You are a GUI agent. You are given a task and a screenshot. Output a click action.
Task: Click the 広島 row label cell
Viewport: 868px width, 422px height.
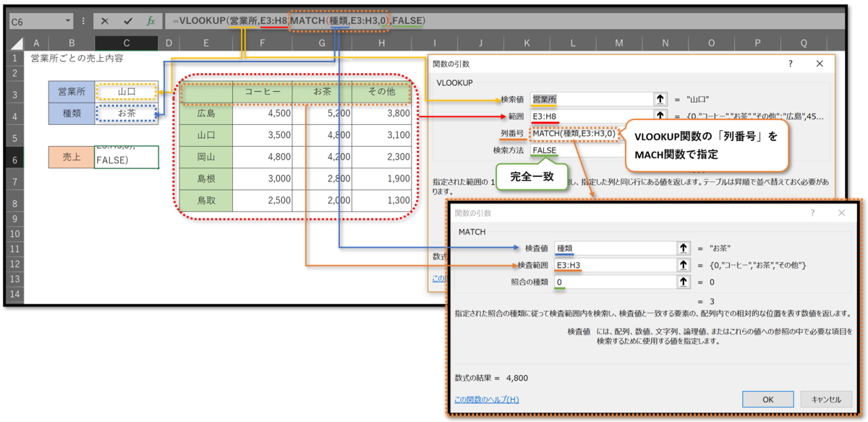(206, 113)
